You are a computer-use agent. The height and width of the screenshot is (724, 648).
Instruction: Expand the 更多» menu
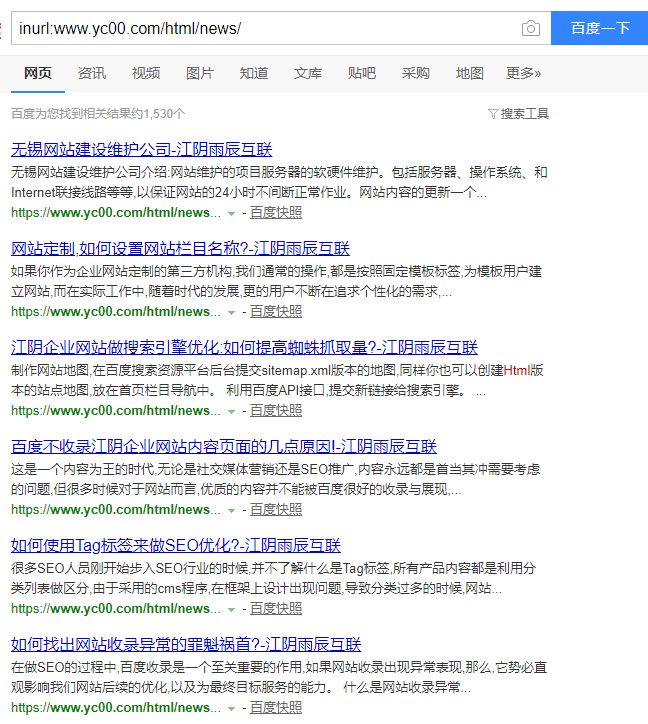[524, 73]
